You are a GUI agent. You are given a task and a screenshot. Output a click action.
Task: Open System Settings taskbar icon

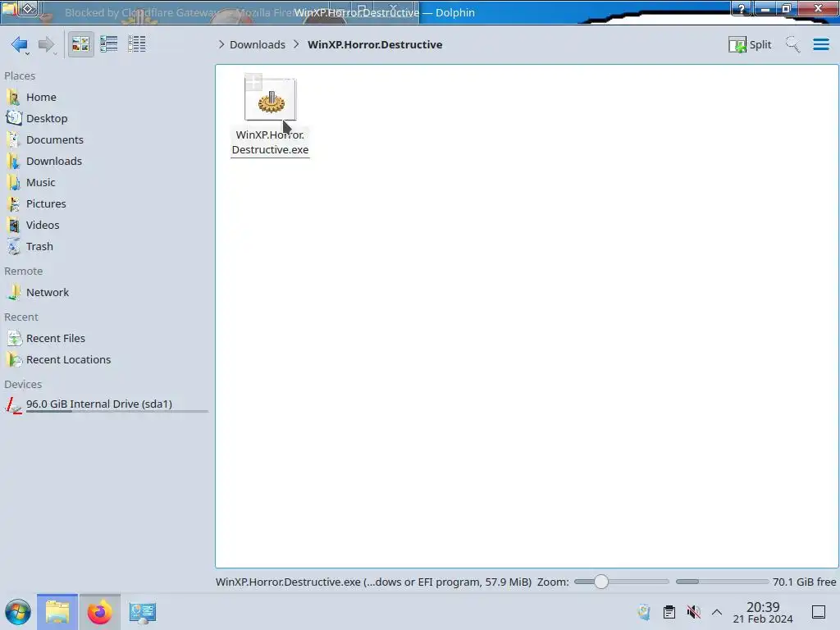143,612
